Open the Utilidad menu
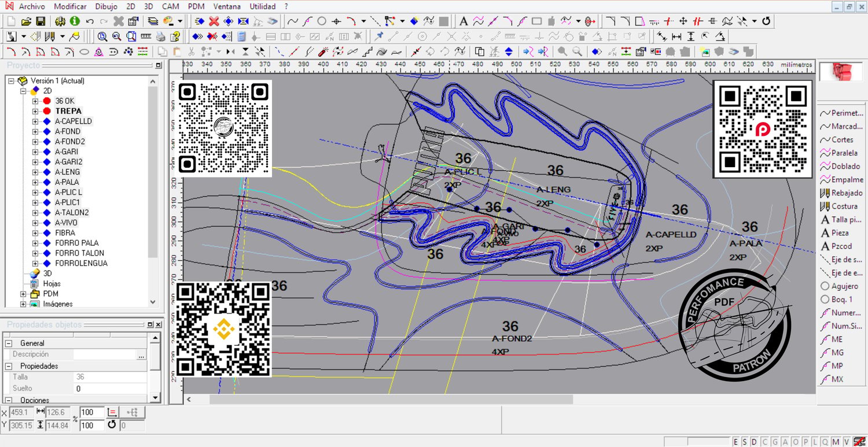This screenshot has width=868, height=447. point(263,6)
